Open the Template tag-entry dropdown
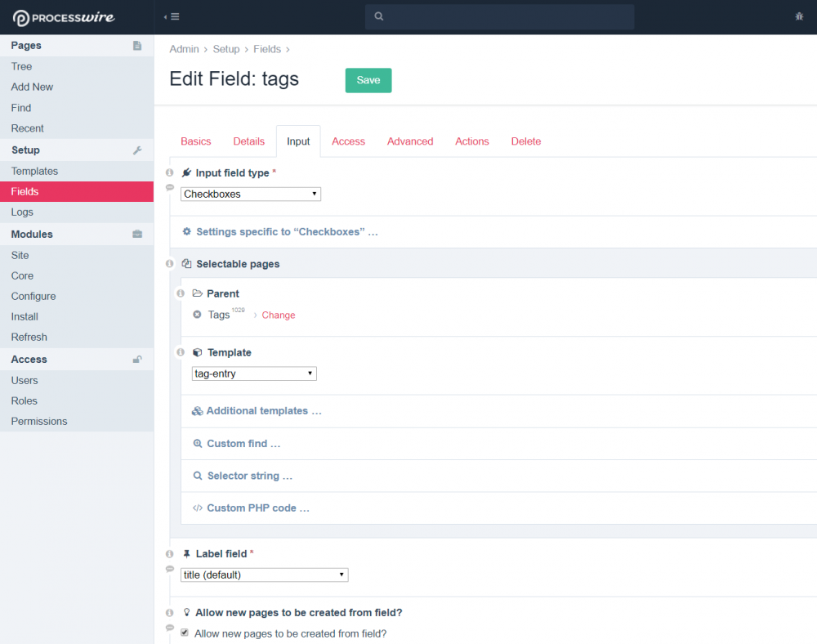817x644 pixels. pyautogui.click(x=254, y=373)
